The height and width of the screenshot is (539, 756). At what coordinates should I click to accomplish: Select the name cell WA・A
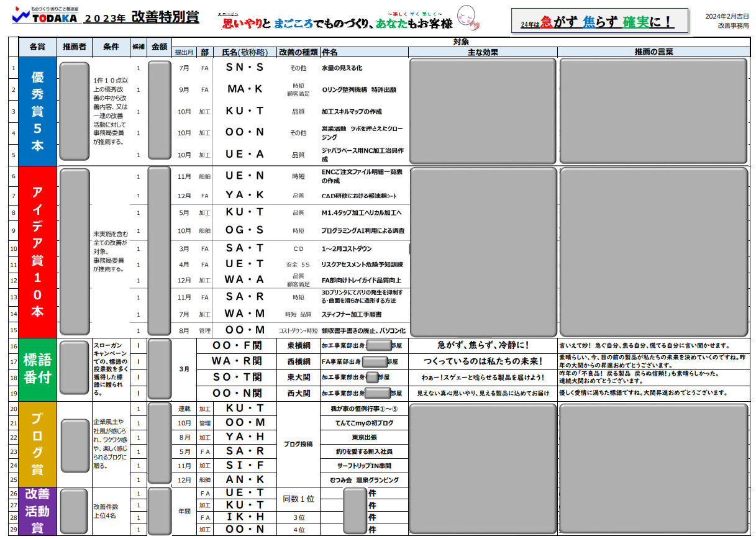click(x=245, y=280)
